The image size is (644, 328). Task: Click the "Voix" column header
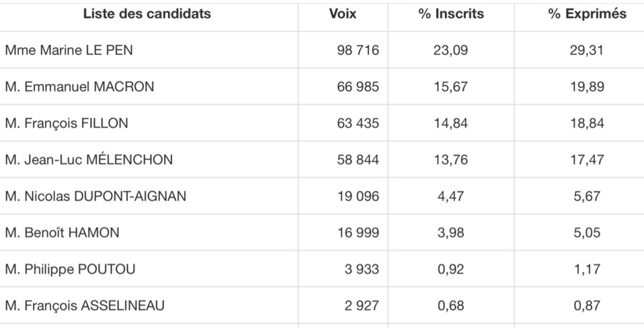[343, 14]
